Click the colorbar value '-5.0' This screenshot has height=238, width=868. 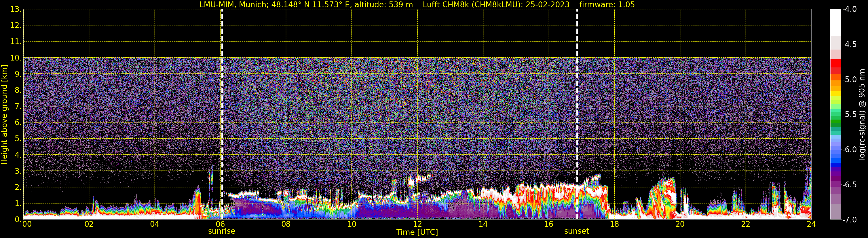click(849, 79)
